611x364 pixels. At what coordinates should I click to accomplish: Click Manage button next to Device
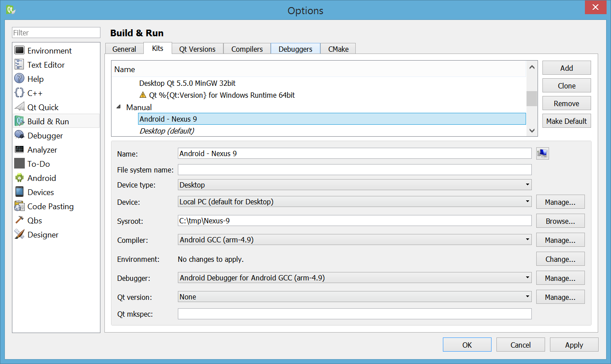(560, 202)
